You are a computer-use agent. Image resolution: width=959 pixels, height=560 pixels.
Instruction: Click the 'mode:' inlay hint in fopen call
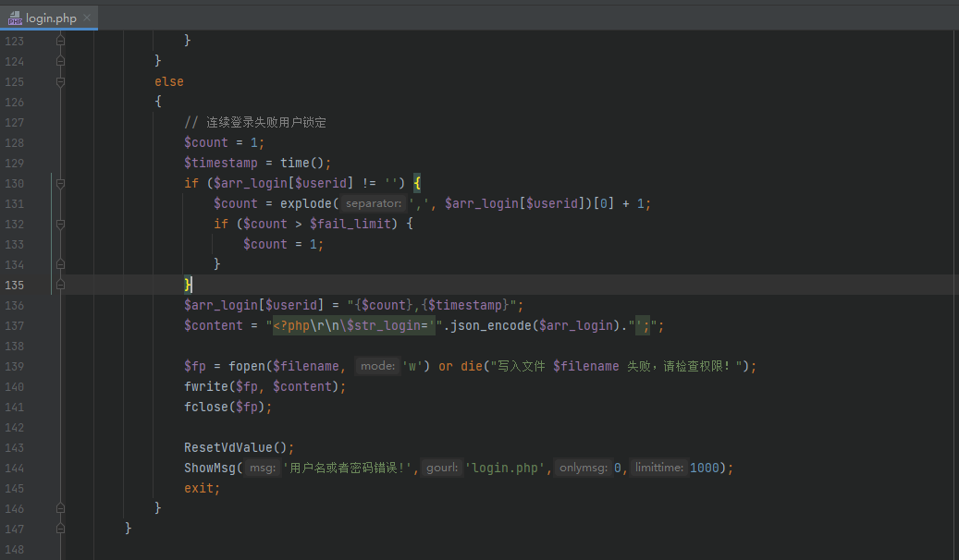(x=377, y=365)
